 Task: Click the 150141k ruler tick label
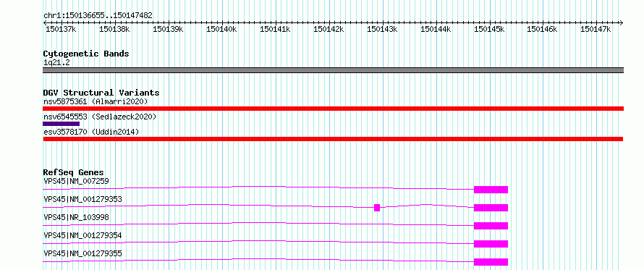coord(275,29)
